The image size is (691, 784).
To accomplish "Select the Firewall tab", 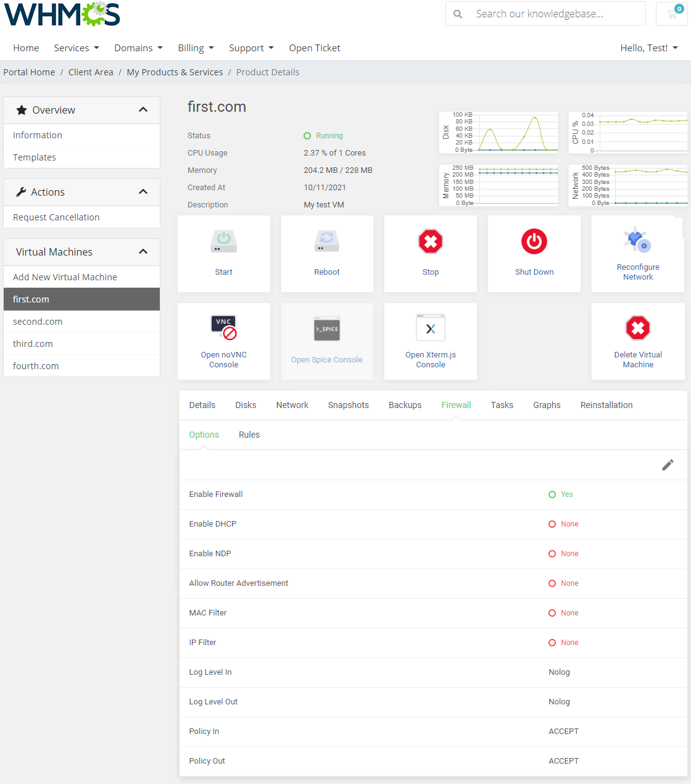I will (x=457, y=405).
